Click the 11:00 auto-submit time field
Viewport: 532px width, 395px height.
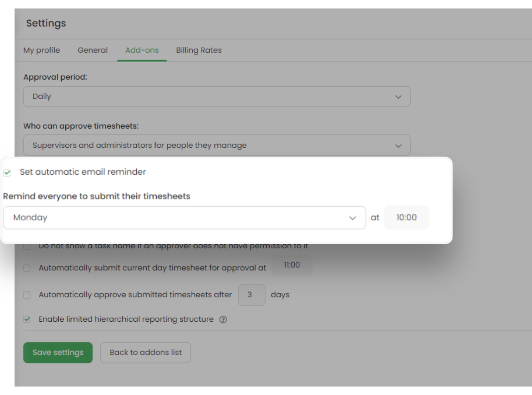pyautogui.click(x=292, y=265)
